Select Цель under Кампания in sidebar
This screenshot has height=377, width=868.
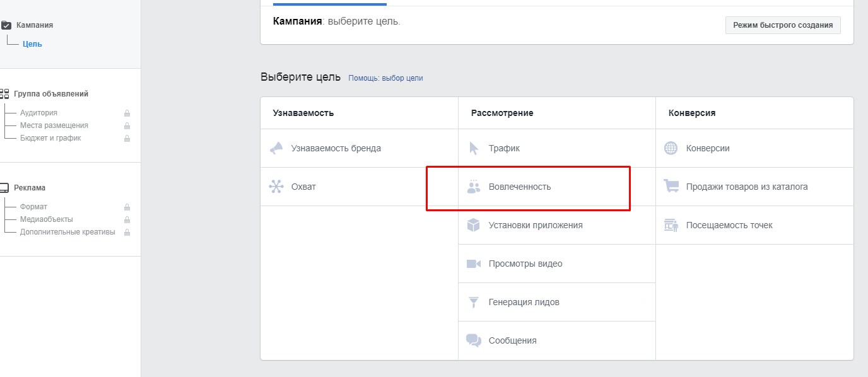(x=32, y=44)
